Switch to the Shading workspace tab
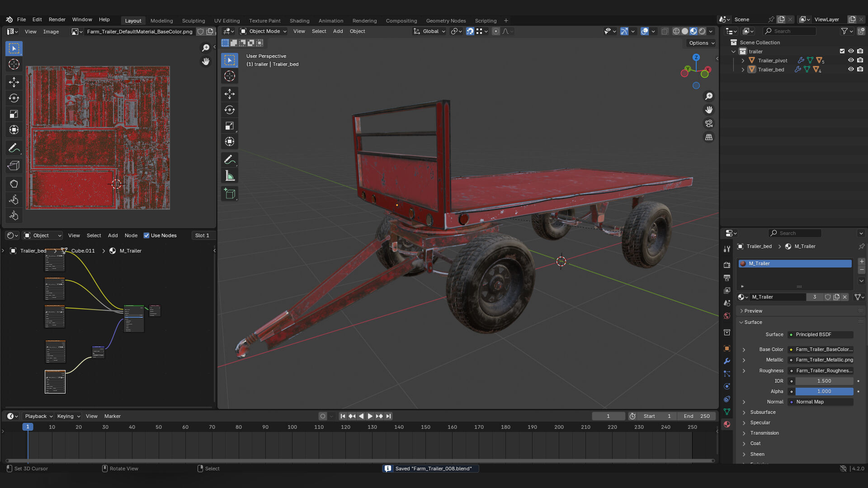The width and height of the screenshot is (868, 488). (299, 21)
